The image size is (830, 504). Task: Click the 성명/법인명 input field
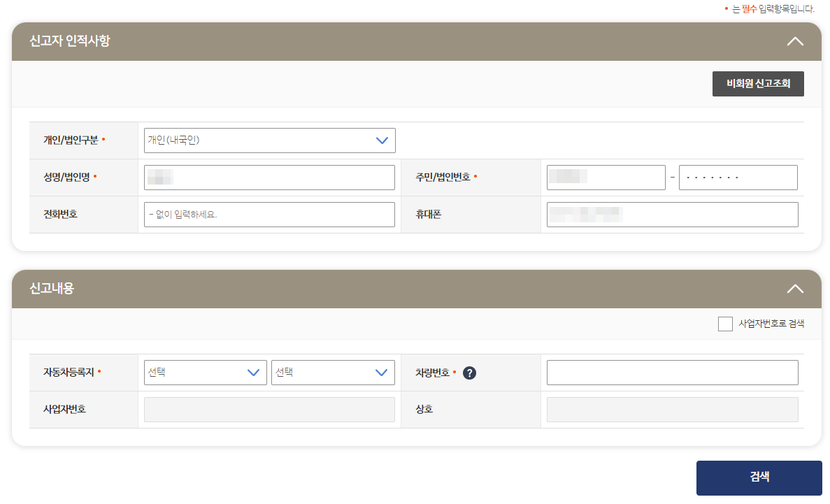pos(269,178)
